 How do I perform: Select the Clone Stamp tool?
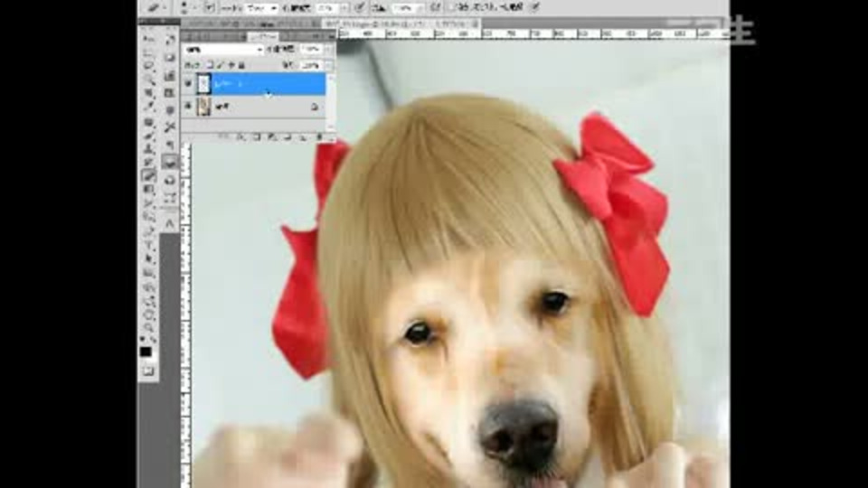pos(149,149)
